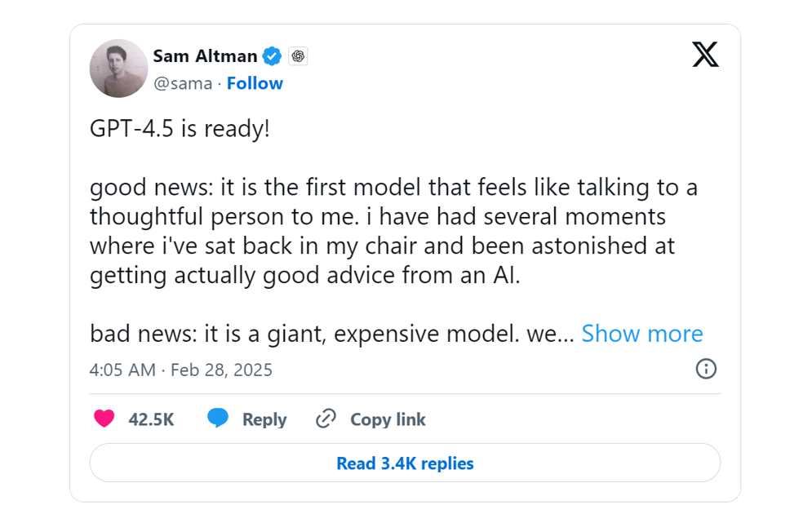The image size is (812, 514).
Task: Click the OpenAI affiliation badge icon
Action: point(298,56)
